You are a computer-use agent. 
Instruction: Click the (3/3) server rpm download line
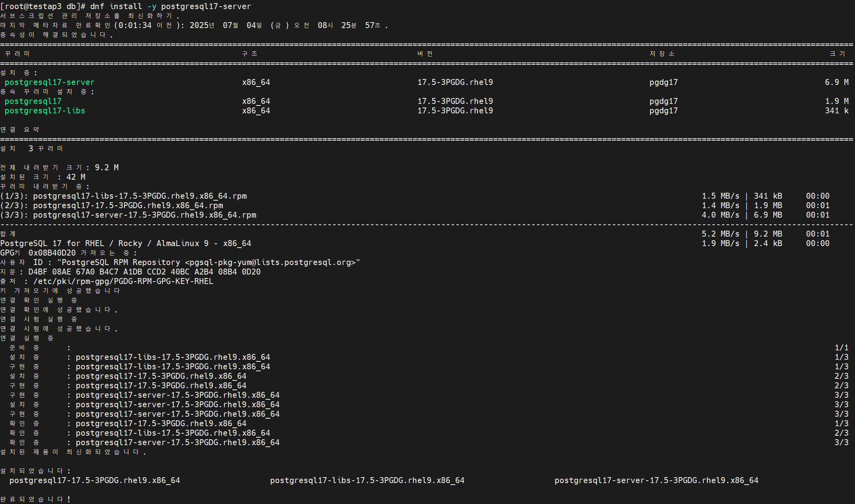pos(128,215)
